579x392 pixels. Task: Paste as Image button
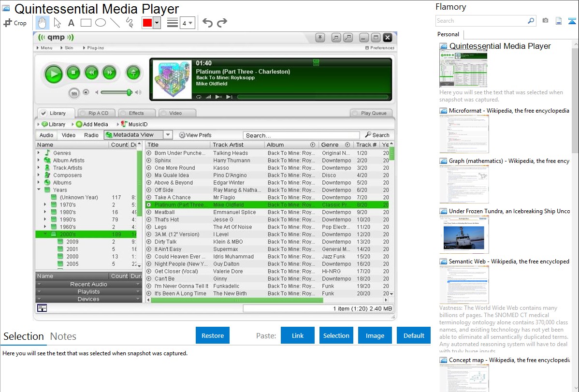coord(375,335)
